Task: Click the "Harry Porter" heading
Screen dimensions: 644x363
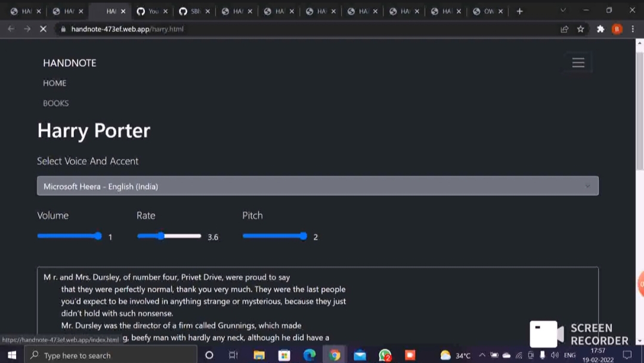Action: click(x=94, y=130)
